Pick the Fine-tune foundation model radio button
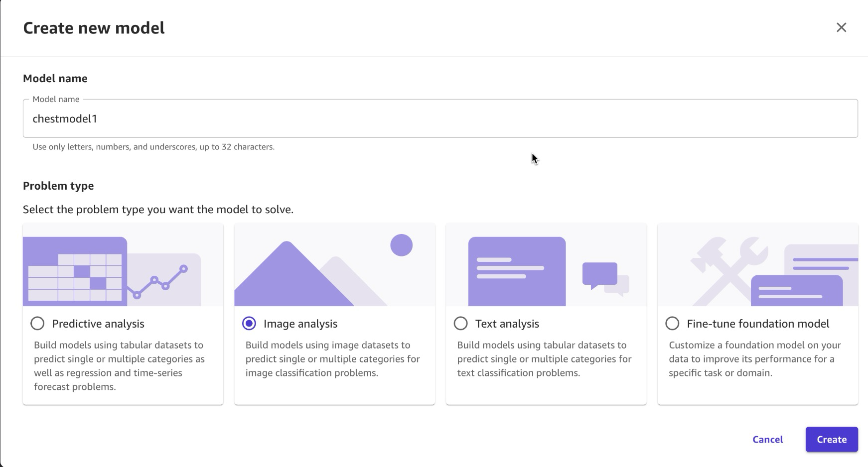This screenshot has height=467, width=868. (672, 324)
